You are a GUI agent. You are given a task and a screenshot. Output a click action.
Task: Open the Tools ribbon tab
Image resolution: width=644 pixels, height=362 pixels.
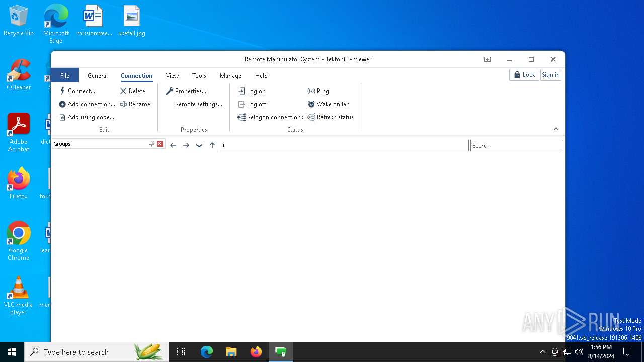pos(199,76)
